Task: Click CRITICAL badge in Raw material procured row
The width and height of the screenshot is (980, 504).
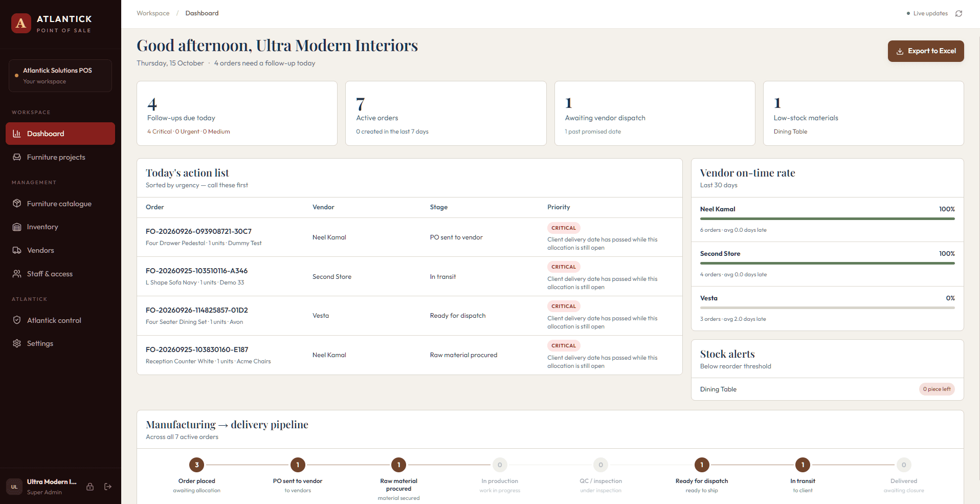Action: click(x=564, y=345)
